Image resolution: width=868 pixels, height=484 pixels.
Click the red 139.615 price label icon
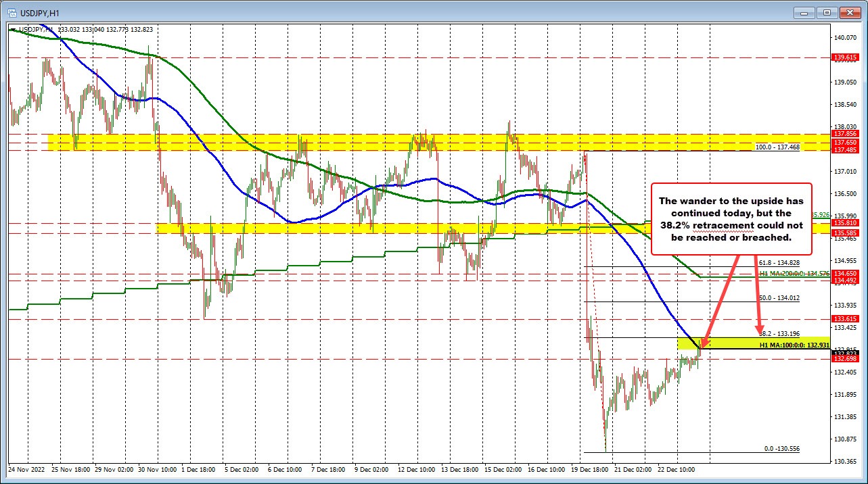[844, 57]
